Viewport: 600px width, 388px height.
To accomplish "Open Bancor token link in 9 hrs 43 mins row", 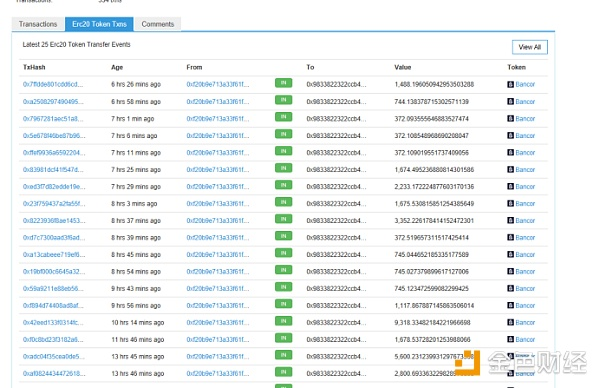I will coord(525,289).
